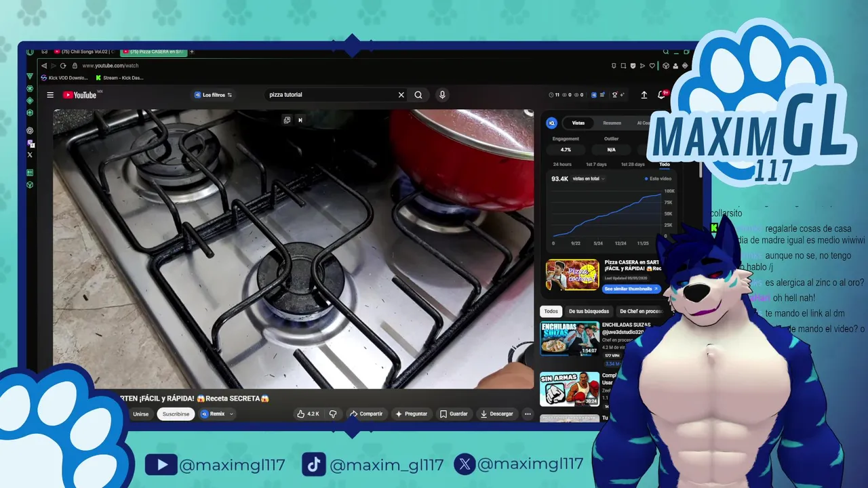Open Kick VOD Downloader bookmark
This screenshot has width=868, height=488.
(x=64, y=78)
